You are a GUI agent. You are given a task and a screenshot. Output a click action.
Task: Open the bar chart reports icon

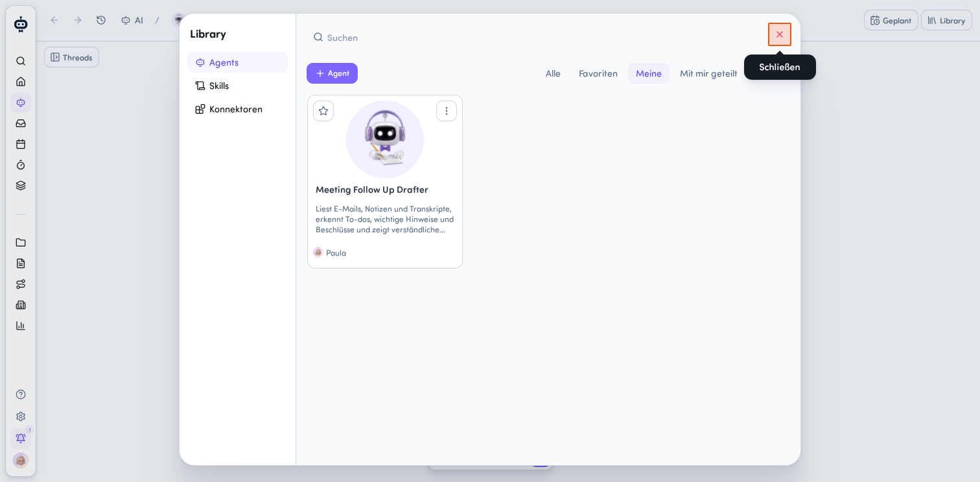coord(21,326)
